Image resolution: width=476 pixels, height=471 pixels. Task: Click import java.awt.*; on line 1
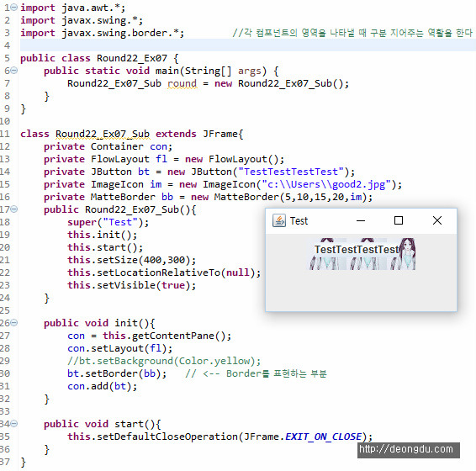73,8
